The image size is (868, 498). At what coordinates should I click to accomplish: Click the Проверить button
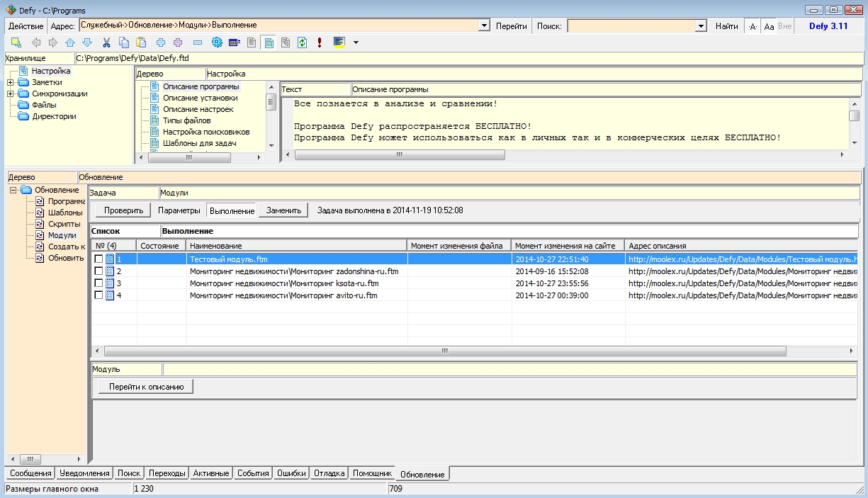coord(124,210)
